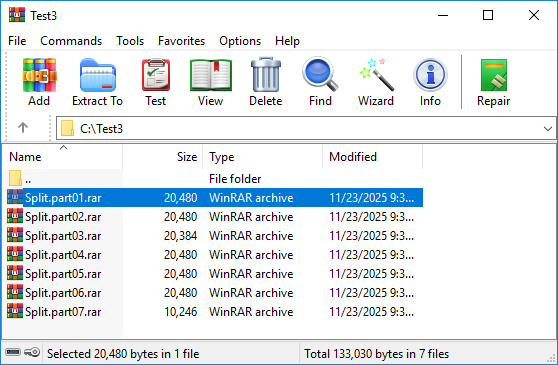558x365 pixels.
Task: Click the View book toolbar icon
Action: point(211,75)
